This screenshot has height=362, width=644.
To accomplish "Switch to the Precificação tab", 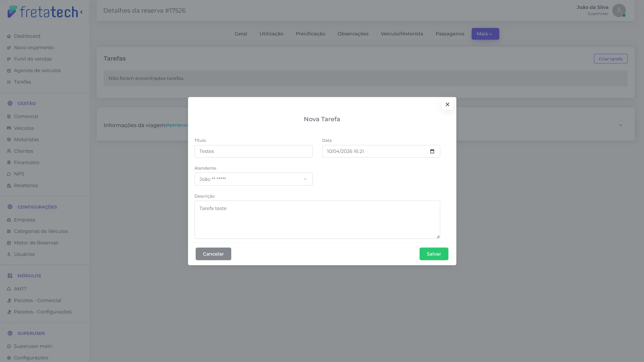I will (310, 34).
